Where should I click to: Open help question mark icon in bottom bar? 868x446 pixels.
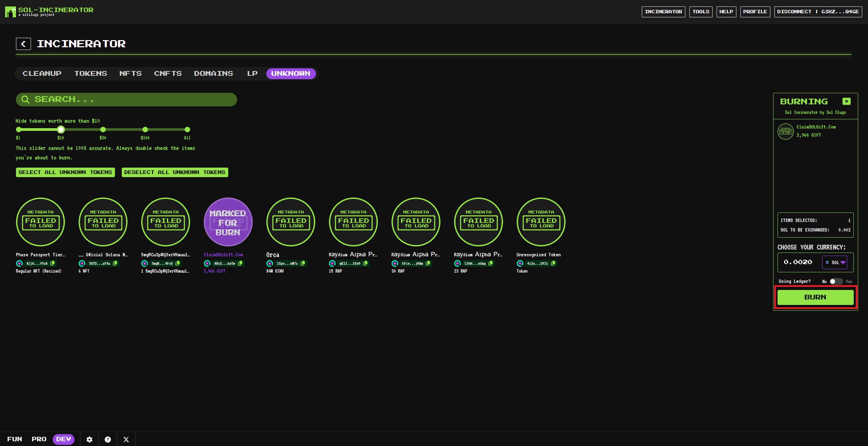[108, 440]
